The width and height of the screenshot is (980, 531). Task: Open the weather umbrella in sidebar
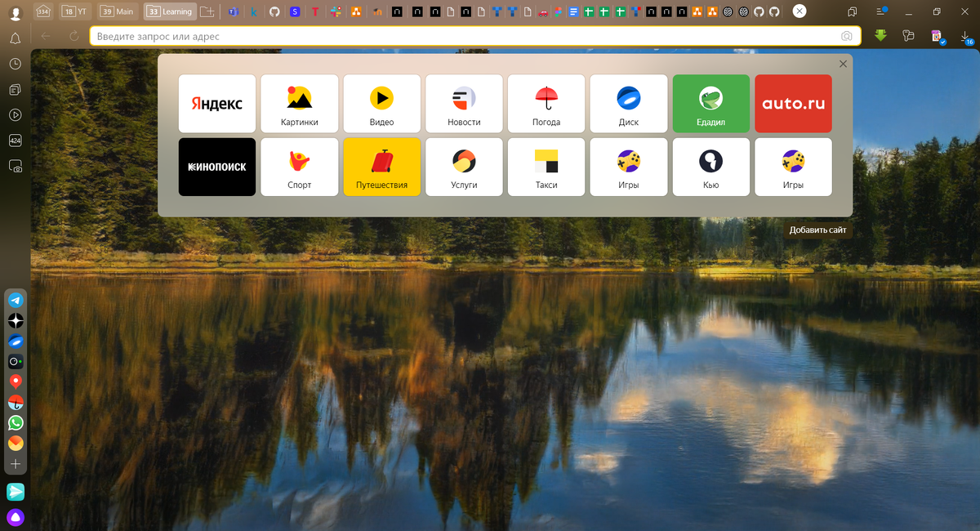click(16, 402)
